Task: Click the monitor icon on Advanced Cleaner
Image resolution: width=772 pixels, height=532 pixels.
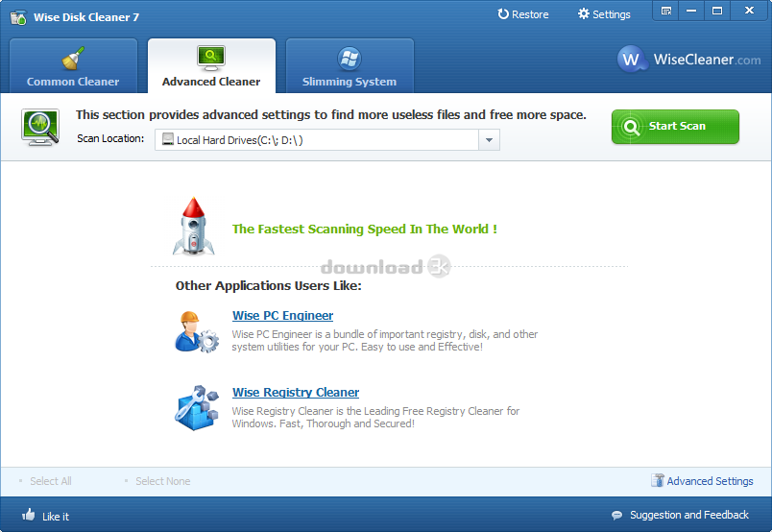Action: (x=211, y=58)
